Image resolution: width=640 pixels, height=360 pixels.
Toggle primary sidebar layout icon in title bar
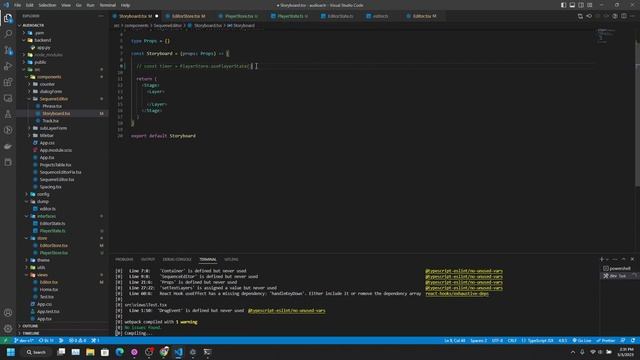(x=563, y=5)
